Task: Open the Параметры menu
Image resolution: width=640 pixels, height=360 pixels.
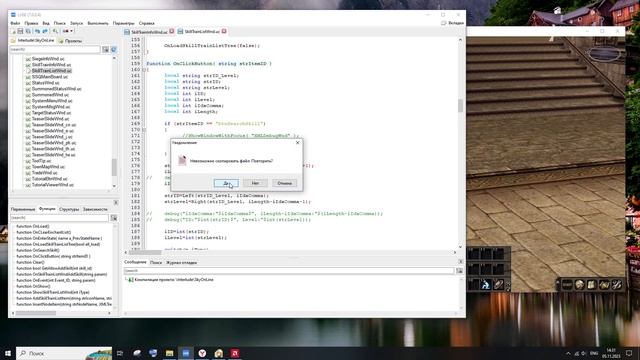Action: click(123, 23)
